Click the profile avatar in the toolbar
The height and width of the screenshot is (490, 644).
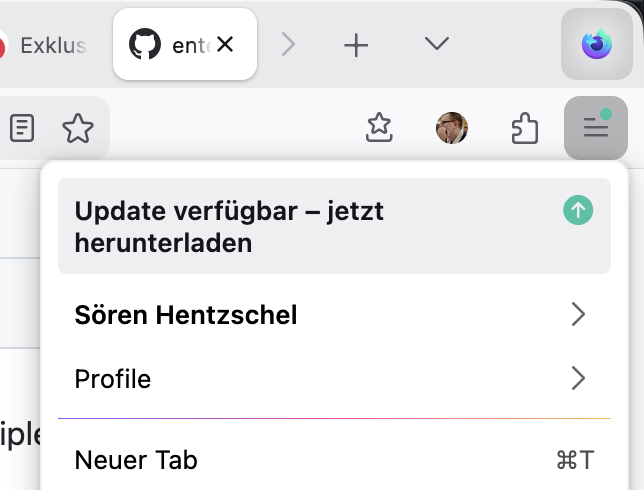[452, 128]
